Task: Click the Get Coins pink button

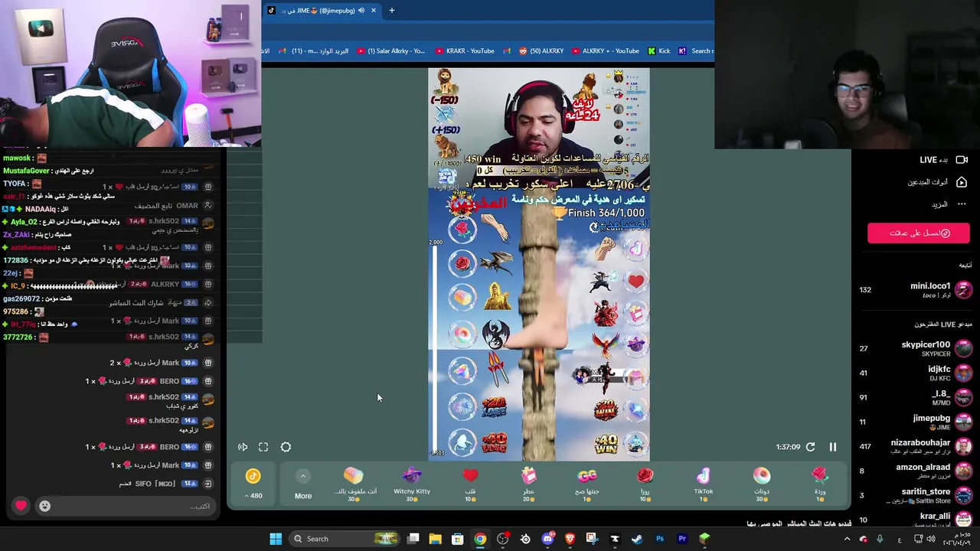Action: [x=918, y=233]
